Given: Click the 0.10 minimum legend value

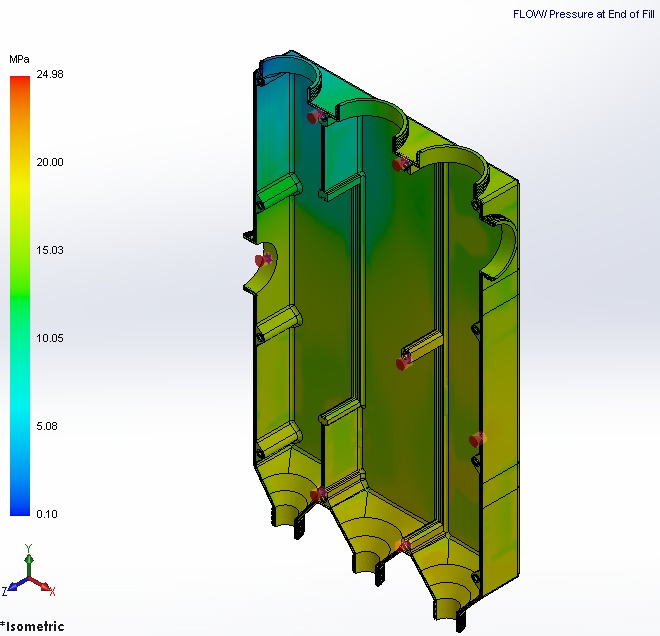Looking at the screenshot, I should point(47,514).
